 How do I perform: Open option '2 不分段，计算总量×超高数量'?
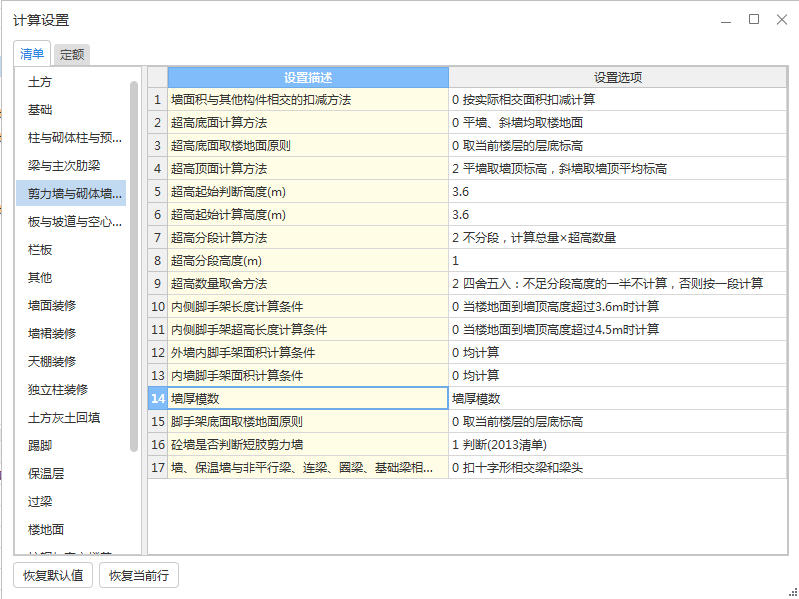coord(618,238)
